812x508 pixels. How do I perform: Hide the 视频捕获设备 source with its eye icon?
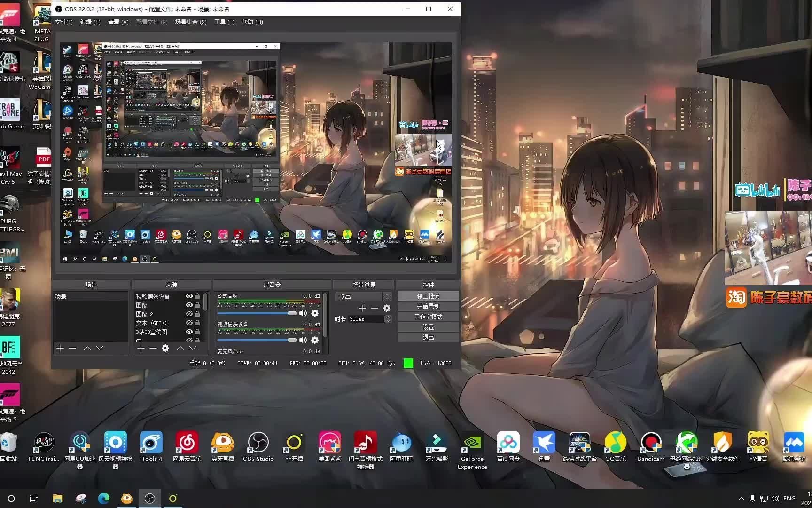tap(189, 296)
